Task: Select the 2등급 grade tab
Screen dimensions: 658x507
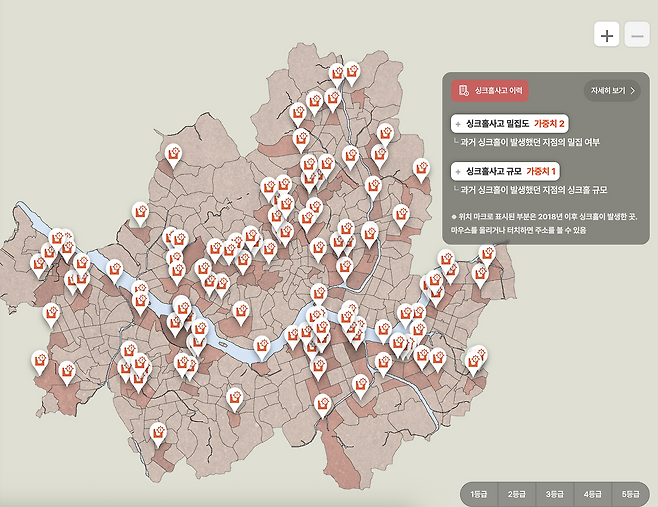Action: click(516, 494)
